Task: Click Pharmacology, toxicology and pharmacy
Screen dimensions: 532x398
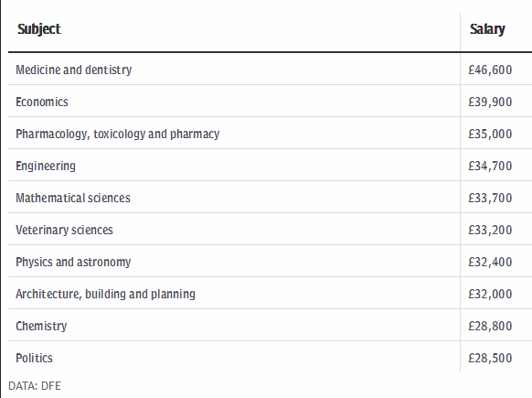Action: click(x=117, y=134)
